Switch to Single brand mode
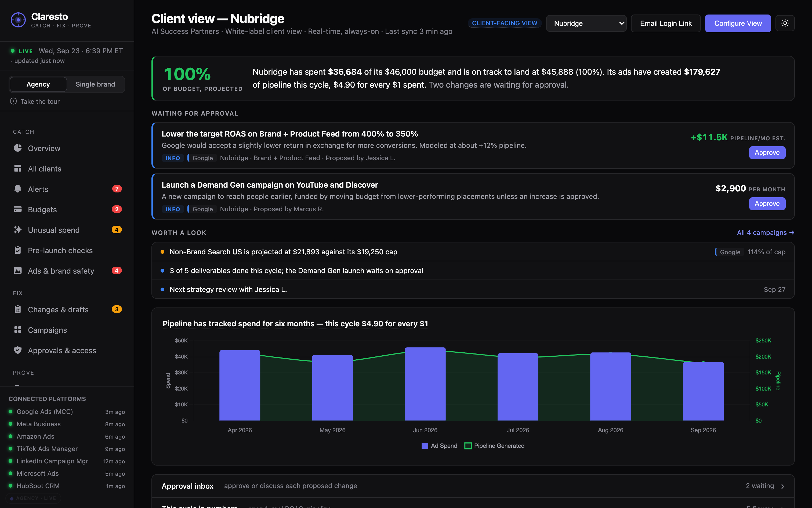Screen dimensions: 812x508 coord(95,84)
